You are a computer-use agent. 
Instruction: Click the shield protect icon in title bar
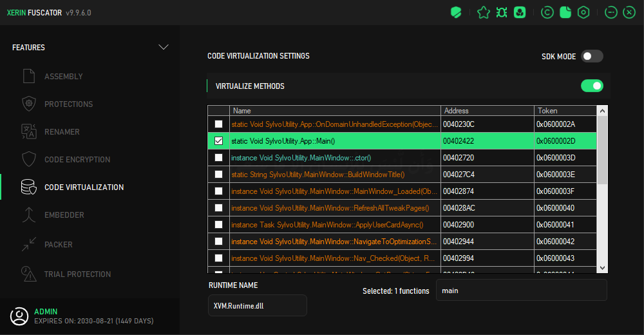click(456, 13)
